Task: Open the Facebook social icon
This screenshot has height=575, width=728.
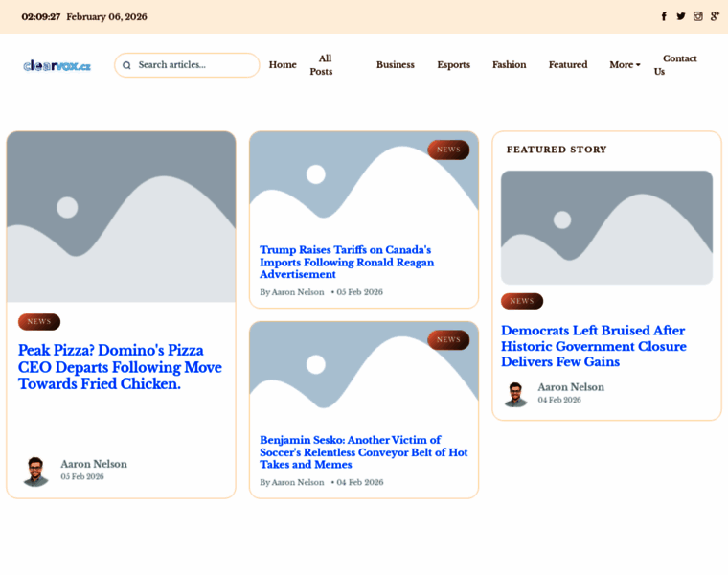Action: click(x=664, y=16)
